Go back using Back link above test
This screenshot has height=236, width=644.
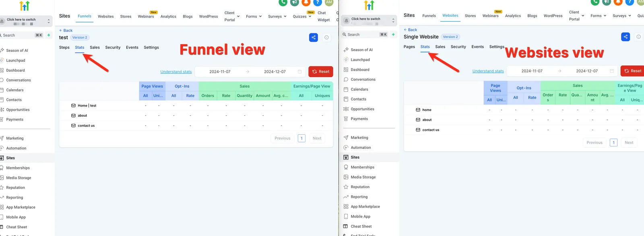pos(66,31)
